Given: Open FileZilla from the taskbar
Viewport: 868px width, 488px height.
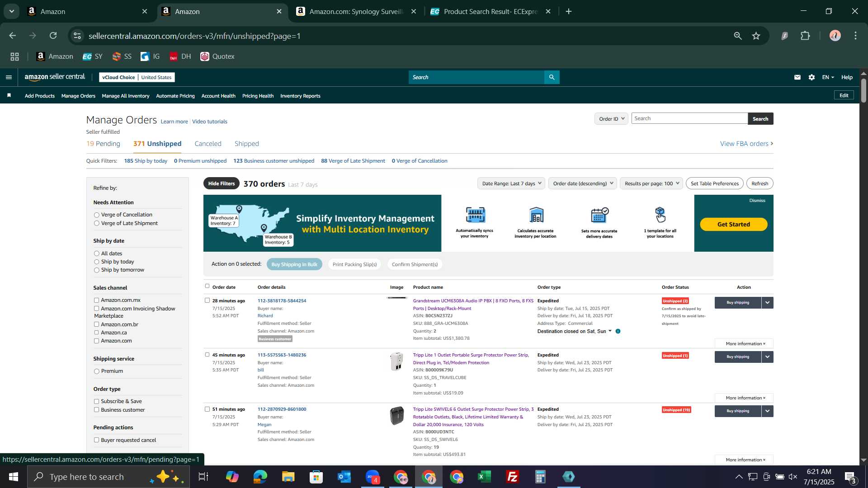Looking at the screenshot, I should click(x=513, y=477).
